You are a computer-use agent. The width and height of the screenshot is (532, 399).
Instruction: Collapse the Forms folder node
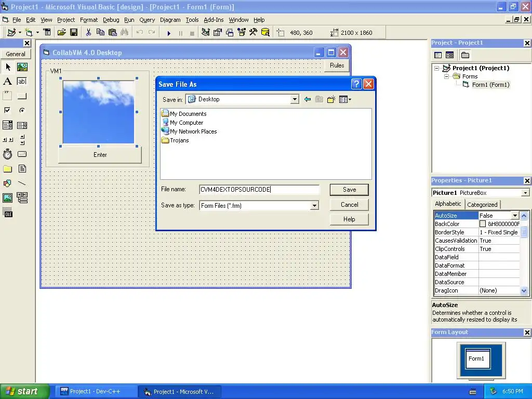click(447, 77)
